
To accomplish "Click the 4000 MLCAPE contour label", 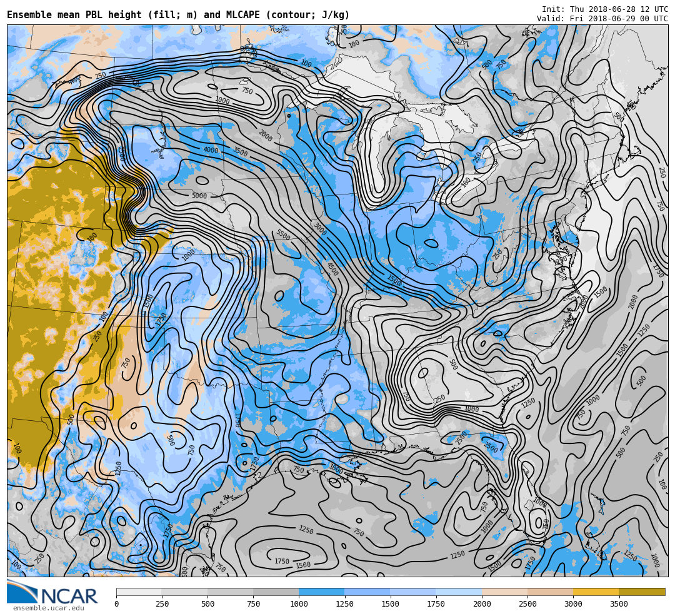I will 211,150.
